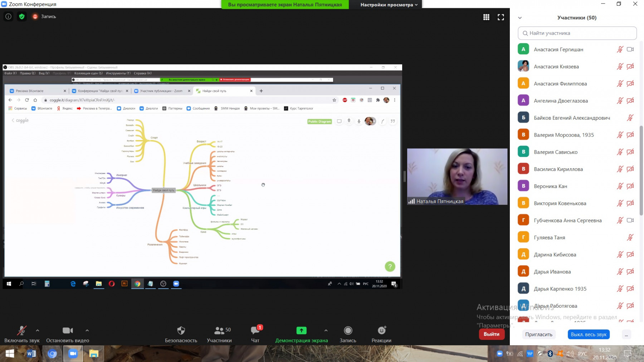
Task: Toggle the Record (Запись) button
Action: pos(348,334)
